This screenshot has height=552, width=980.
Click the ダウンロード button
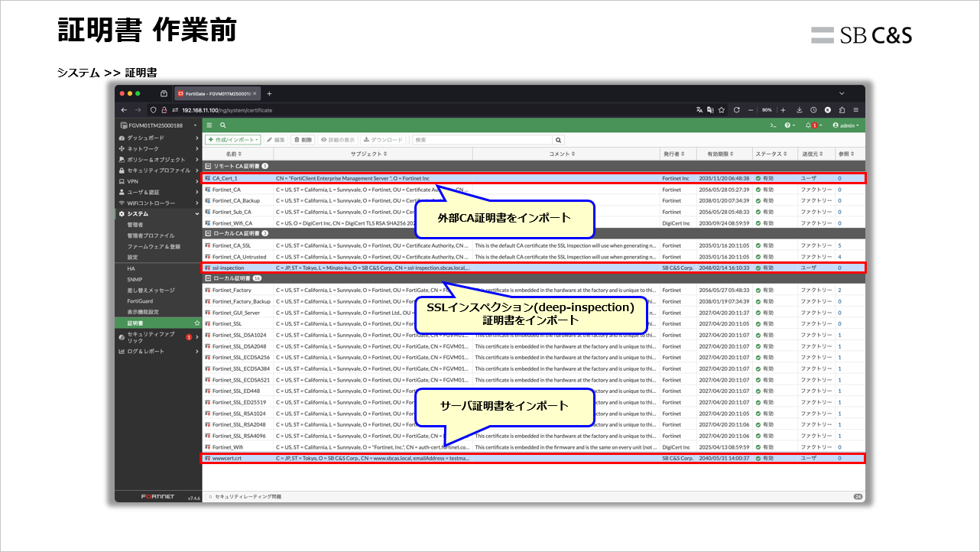point(383,140)
